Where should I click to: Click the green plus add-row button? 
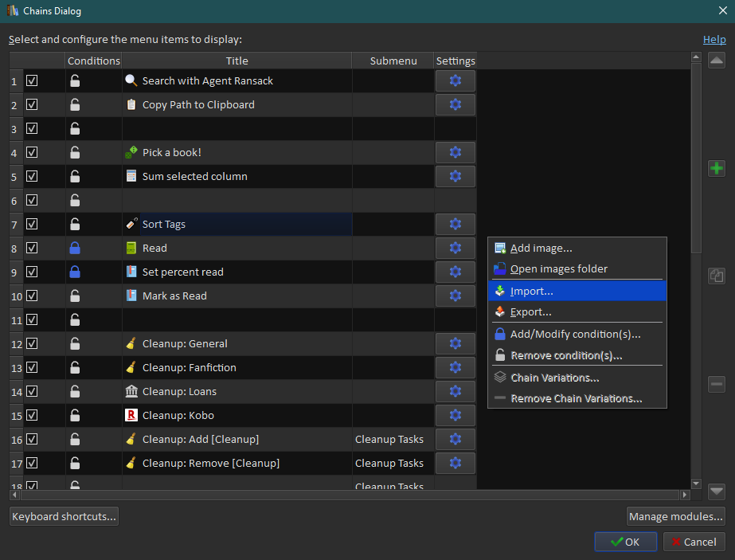pos(716,168)
